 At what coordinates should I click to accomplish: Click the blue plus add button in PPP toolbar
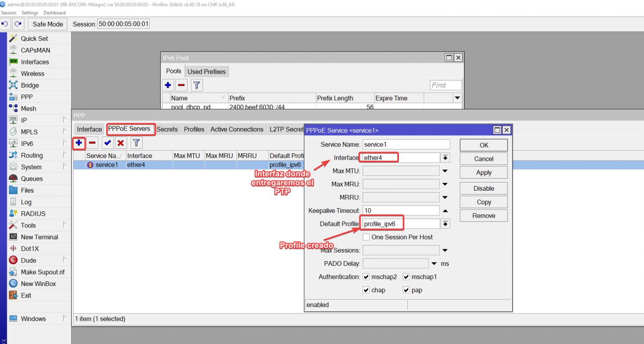[x=79, y=143]
